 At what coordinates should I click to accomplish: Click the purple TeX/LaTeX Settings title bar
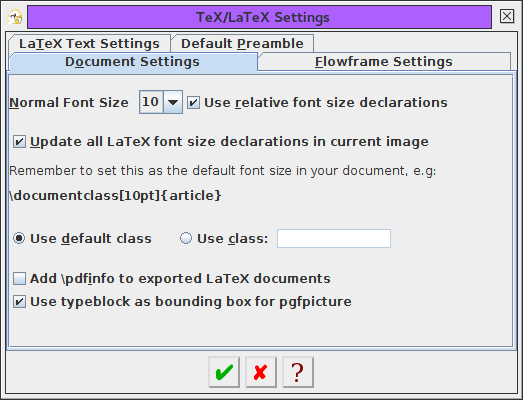259,17
